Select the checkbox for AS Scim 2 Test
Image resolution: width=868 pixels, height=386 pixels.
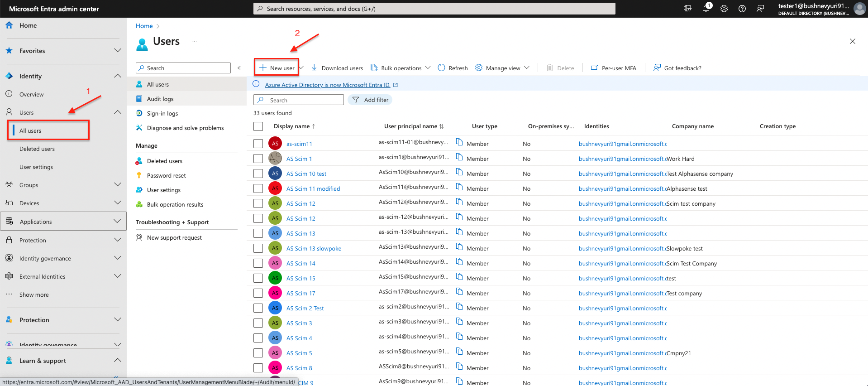(258, 308)
